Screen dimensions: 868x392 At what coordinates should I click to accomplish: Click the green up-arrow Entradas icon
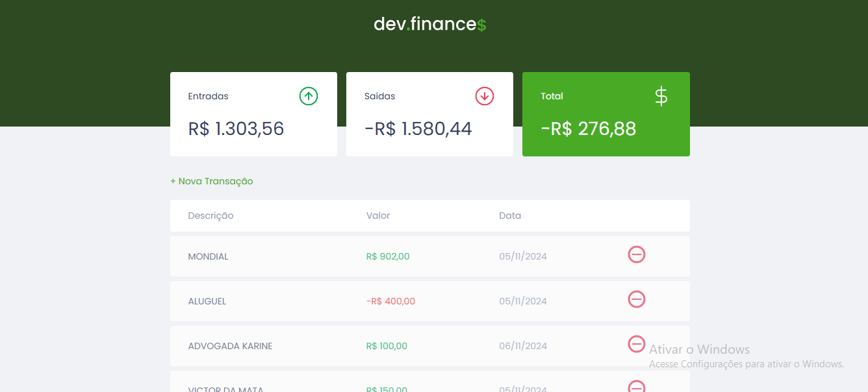(x=309, y=96)
